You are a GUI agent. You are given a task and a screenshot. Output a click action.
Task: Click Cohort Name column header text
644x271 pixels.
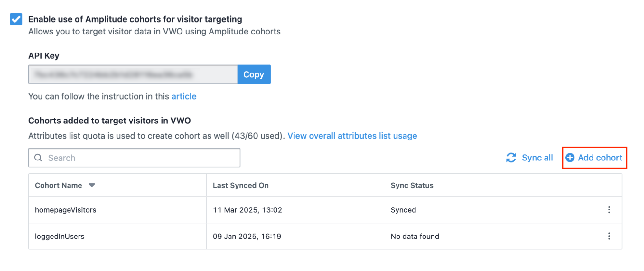(59, 185)
